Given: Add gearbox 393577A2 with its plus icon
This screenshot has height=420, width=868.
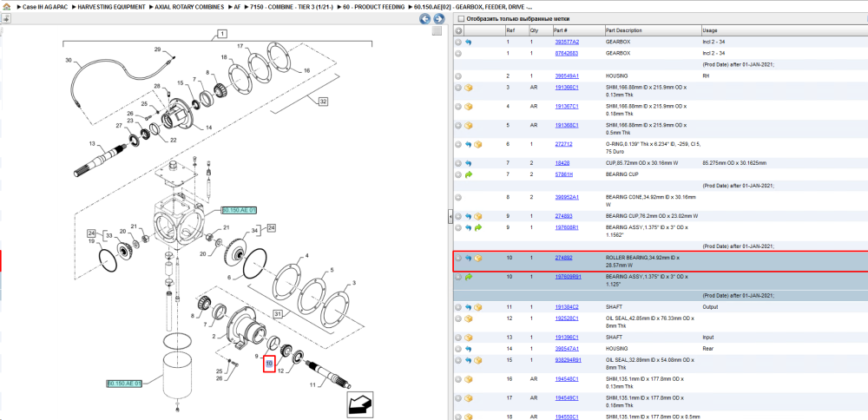Looking at the screenshot, I should pyautogui.click(x=458, y=42).
